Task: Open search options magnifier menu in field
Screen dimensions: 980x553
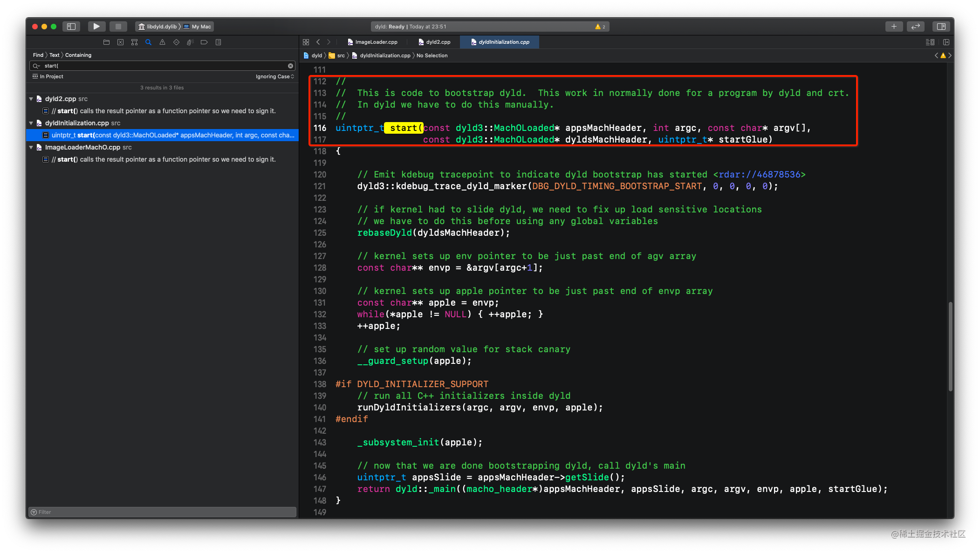Action: [36, 66]
